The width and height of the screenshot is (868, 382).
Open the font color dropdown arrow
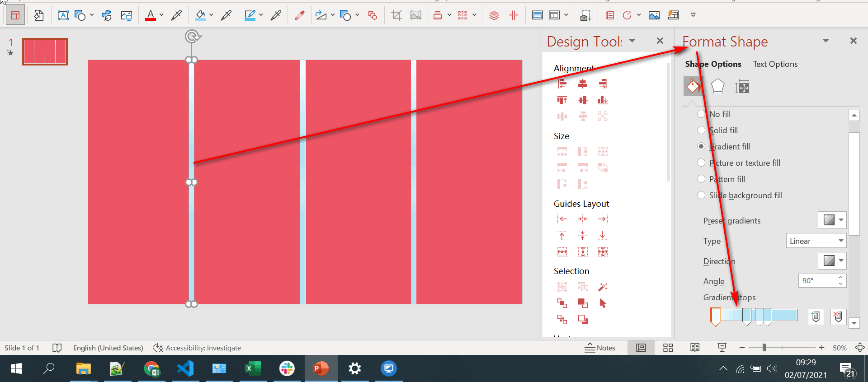[161, 15]
